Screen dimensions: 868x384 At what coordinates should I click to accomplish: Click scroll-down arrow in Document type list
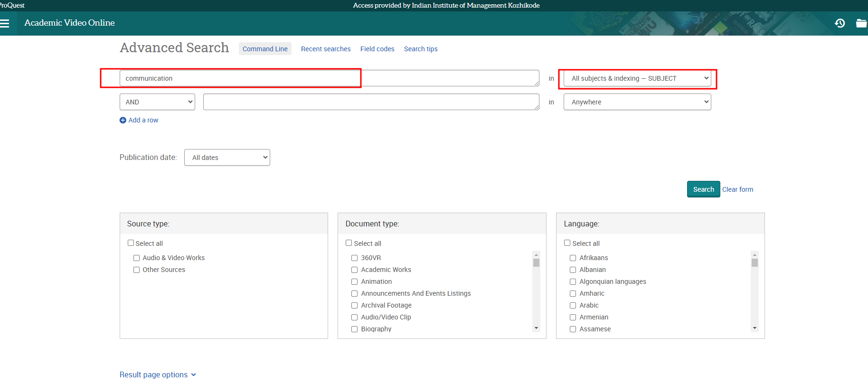(x=536, y=328)
